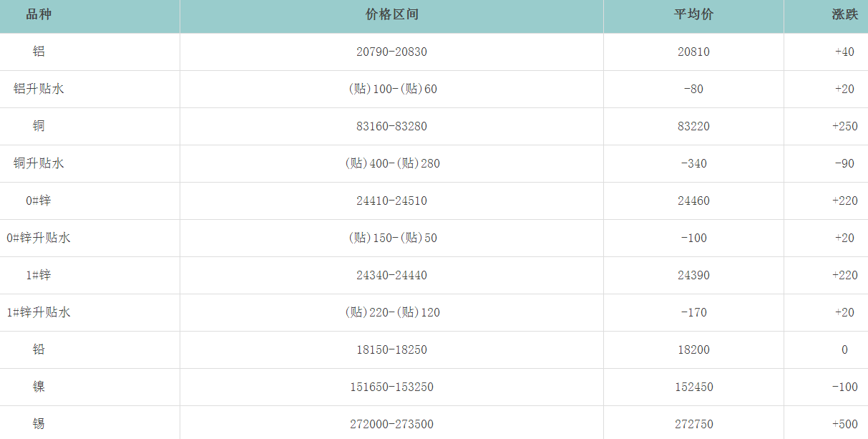Click the +500 change value
868x439 pixels.
point(844,424)
